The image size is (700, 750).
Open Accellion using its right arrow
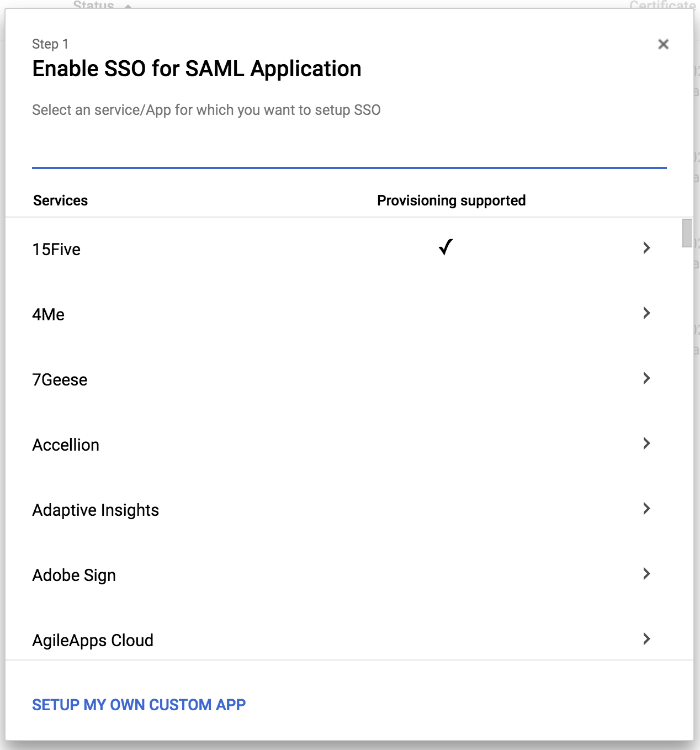646,443
